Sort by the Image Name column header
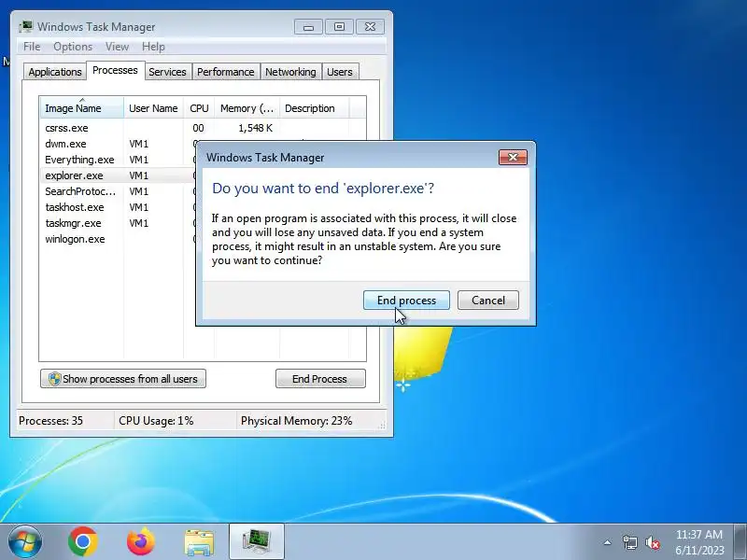The image size is (747, 560). point(82,108)
